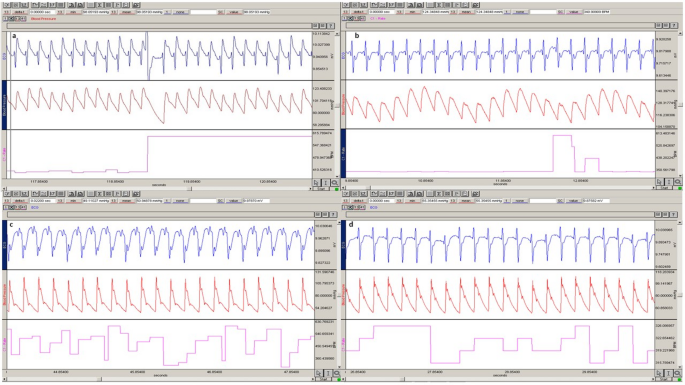Image resolution: width=685 pixels, height=385 pixels.
Task: Choose the zoom magnifier tool in window c
Action: point(336,373)
